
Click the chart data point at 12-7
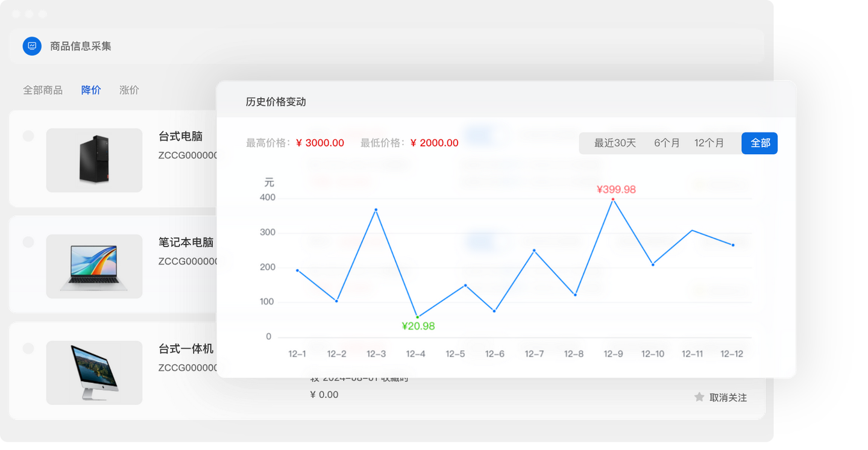tap(534, 251)
